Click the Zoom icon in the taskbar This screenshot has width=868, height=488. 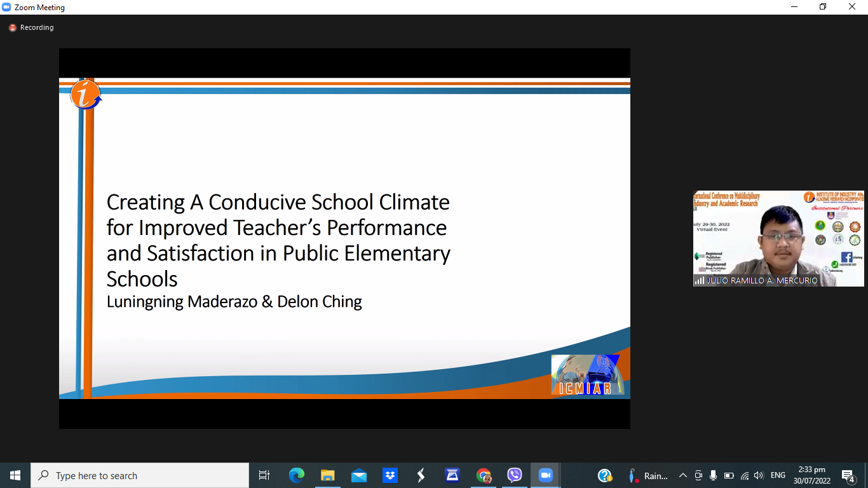point(545,475)
